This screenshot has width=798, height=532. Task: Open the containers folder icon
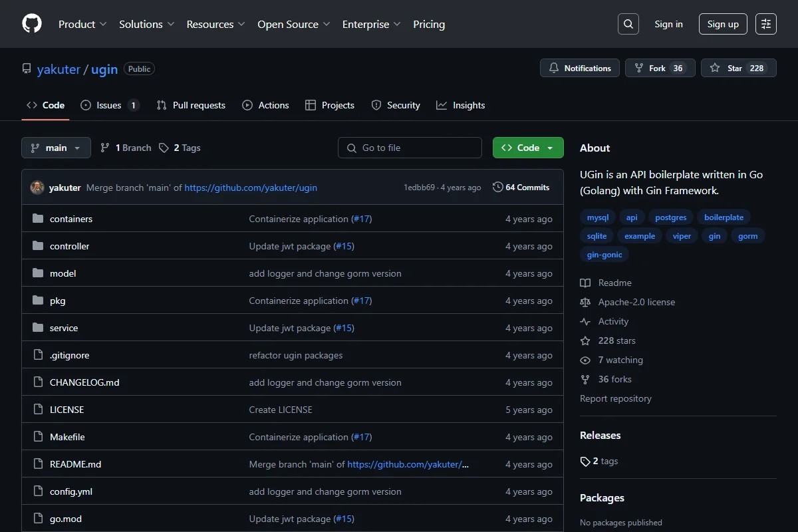38,219
